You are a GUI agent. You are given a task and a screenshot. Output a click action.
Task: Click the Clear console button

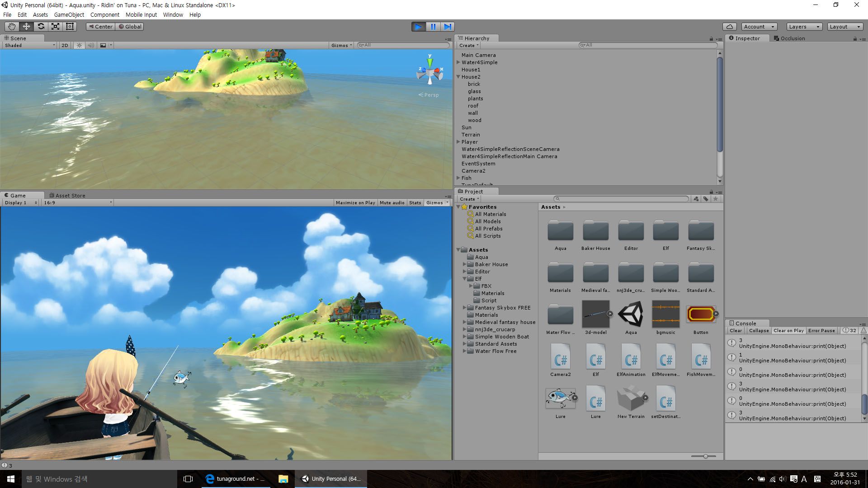click(736, 331)
